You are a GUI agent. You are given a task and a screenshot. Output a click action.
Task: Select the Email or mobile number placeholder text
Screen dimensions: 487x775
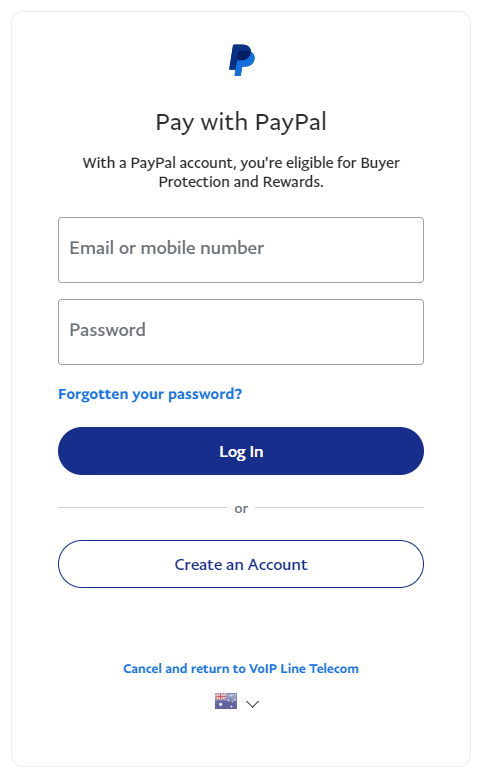(167, 248)
